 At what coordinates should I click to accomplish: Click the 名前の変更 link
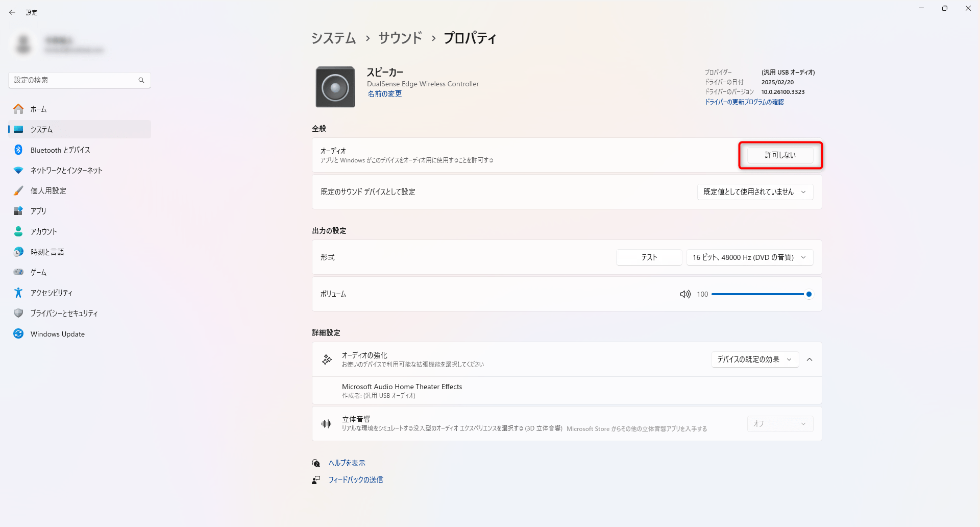point(384,94)
